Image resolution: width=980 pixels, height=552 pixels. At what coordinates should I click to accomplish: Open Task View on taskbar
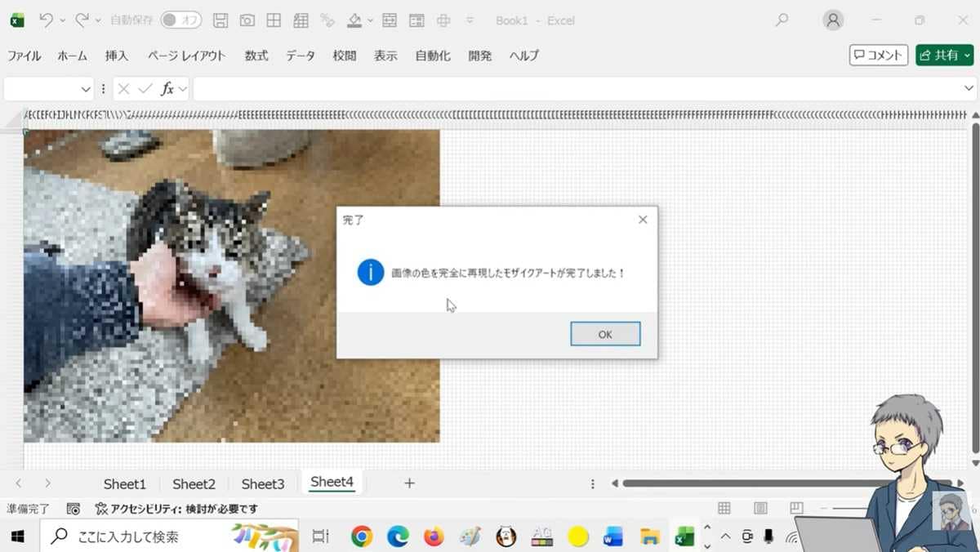320,536
